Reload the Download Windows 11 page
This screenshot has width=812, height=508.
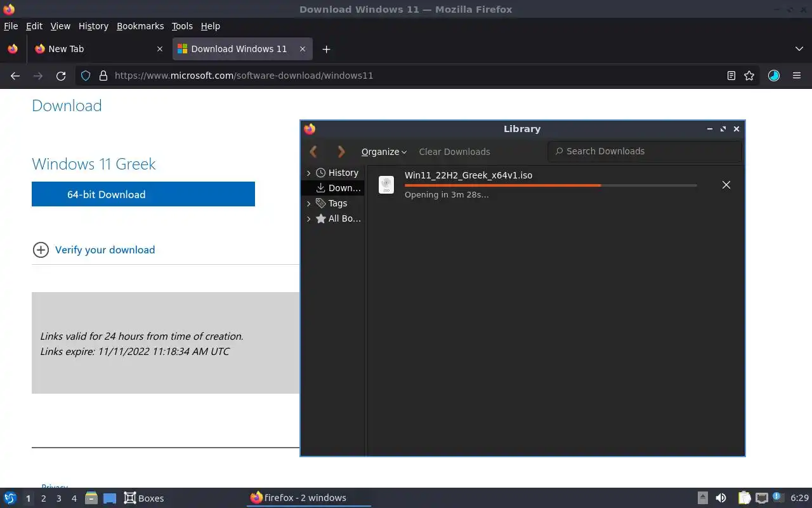(x=61, y=76)
